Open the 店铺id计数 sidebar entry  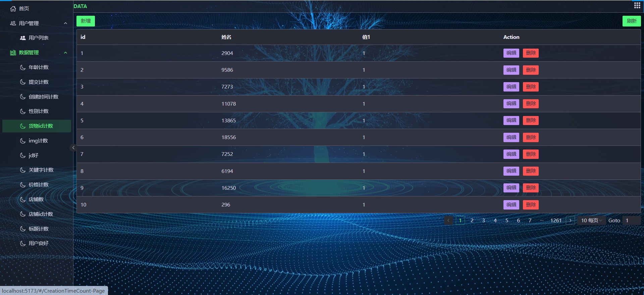(x=41, y=214)
